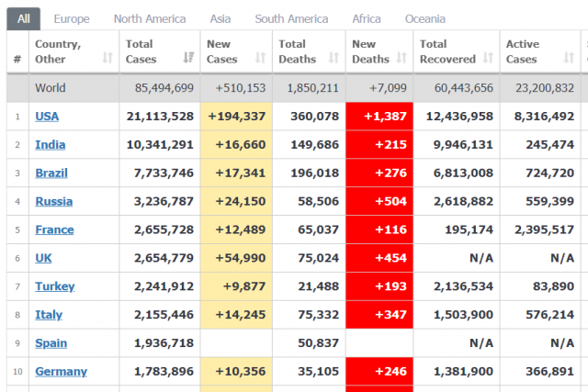Switch to the South America tab
The height and width of the screenshot is (392, 588).
tap(291, 18)
